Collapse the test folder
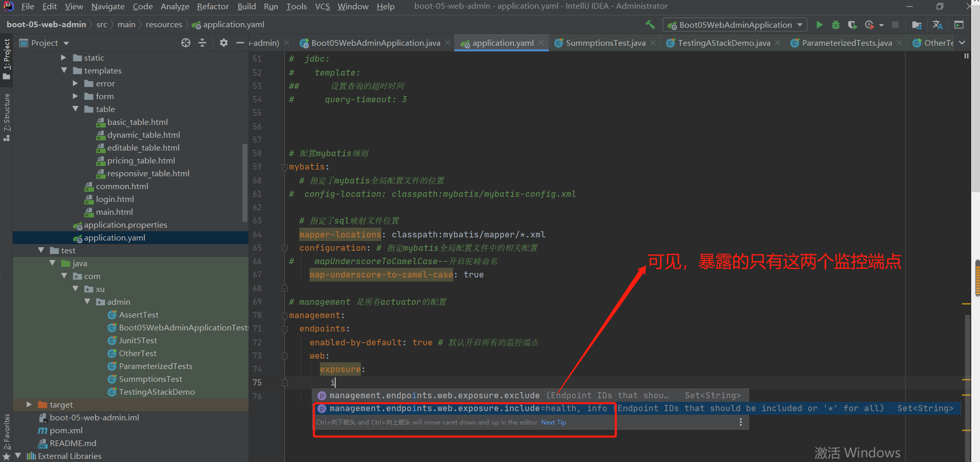 (41, 250)
